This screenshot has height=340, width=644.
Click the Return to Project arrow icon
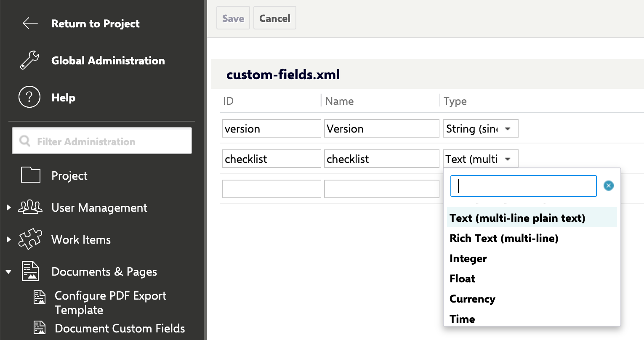coord(30,24)
